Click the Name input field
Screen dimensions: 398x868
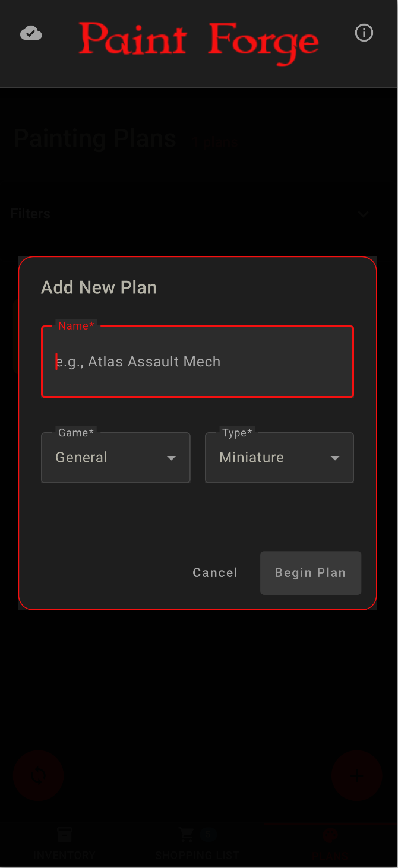click(x=197, y=361)
